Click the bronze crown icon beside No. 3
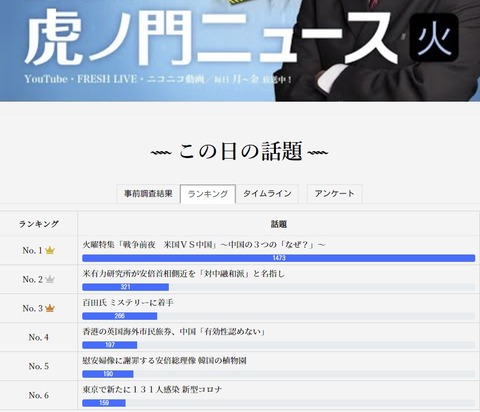 click(50, 308)
